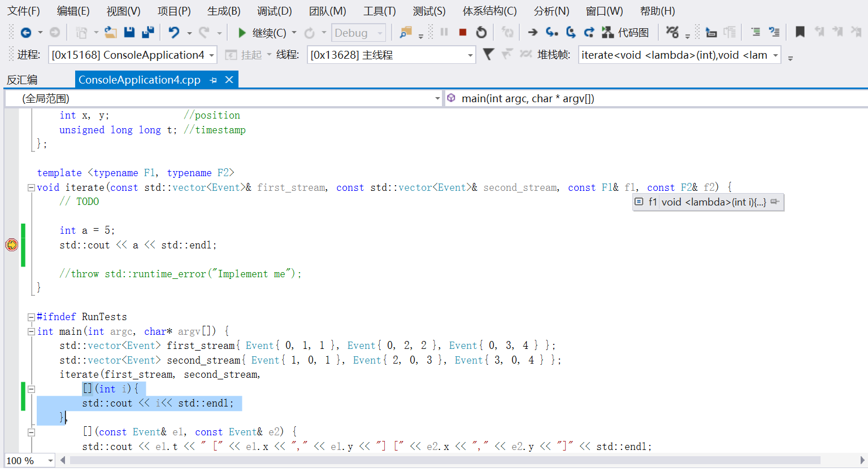This screenshot has height=472, width=868.
Task: Open the dropdown arrow next to 继续(C)
Action: coord(294,33)
